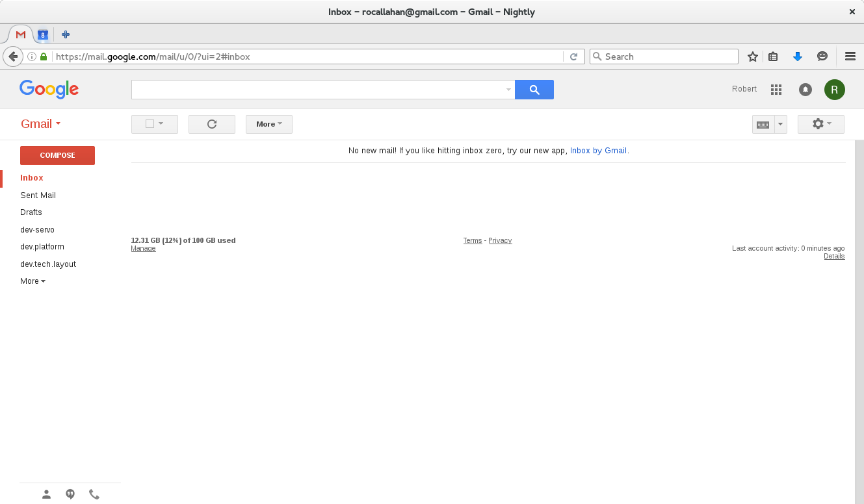Open the Privacy link
Image resolution: width=864 pixels, height=504 pixels.
tap(500, 241)
